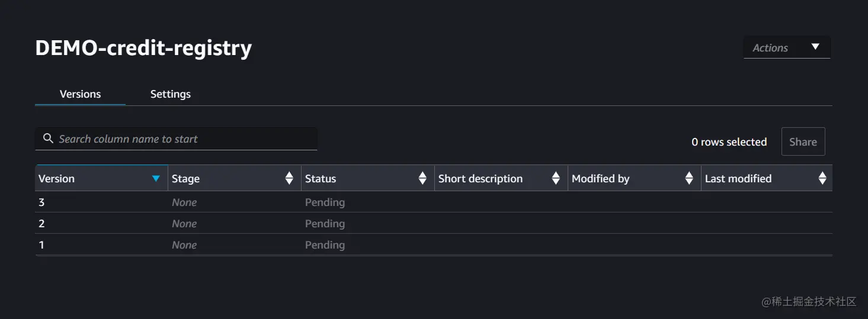The height and width of the screenshot is (319, 868).
Task: Click the Last modified sort icon
Action: pos(822,179)
